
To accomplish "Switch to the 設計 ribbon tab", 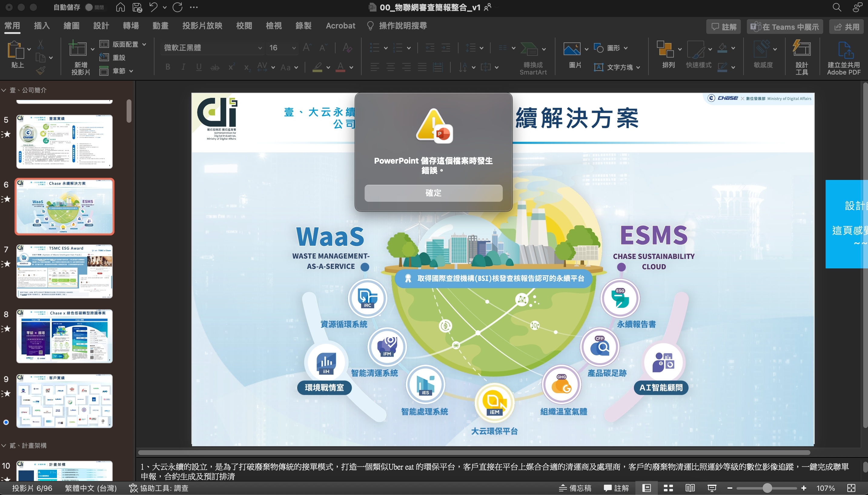I will 101,25.
